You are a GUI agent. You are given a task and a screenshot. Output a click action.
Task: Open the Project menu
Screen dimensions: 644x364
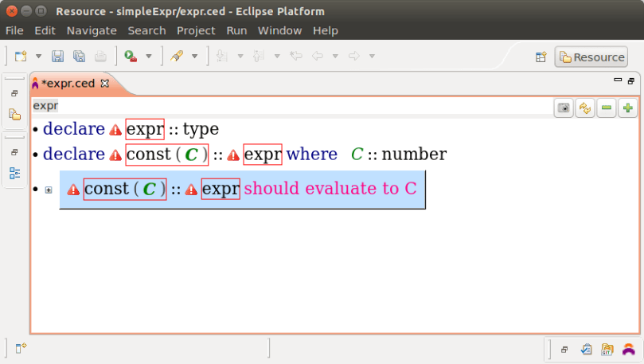click(x=196, y=30)
